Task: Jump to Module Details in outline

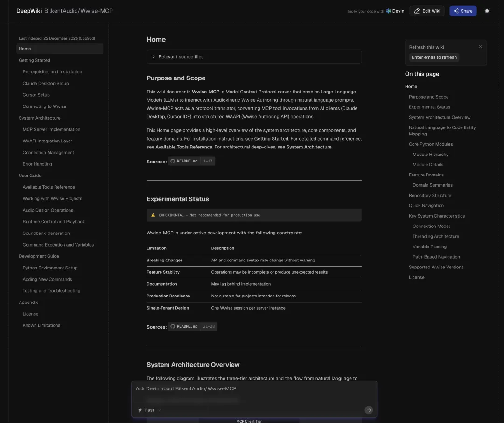Action: click(428, 165)
